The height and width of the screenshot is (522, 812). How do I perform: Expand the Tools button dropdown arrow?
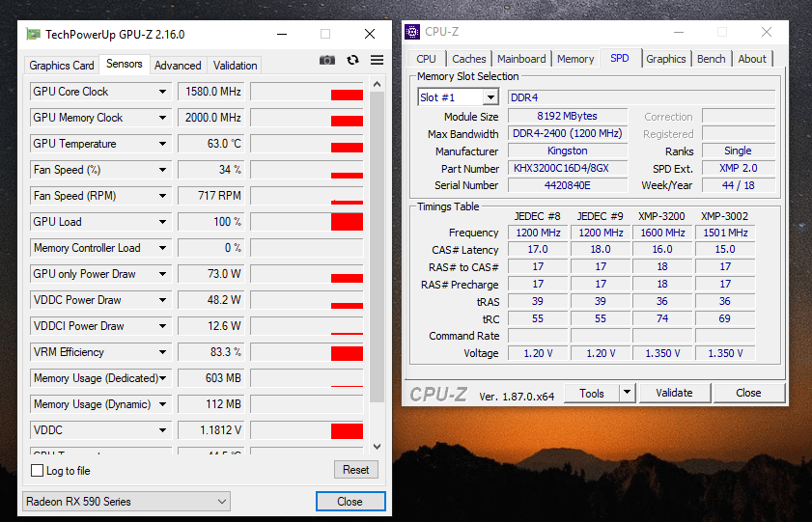(627, 393)
